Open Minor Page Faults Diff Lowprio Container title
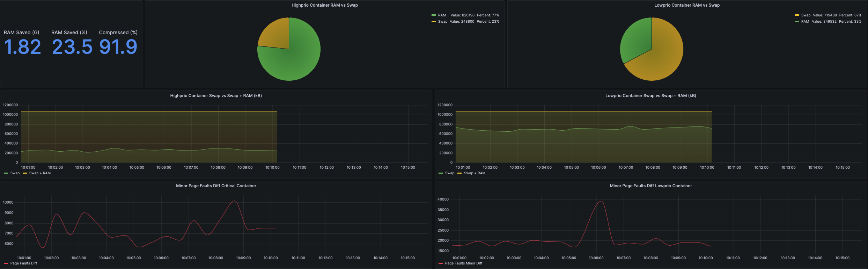Screen dimensions: 868x269 [x=650, y=186]
